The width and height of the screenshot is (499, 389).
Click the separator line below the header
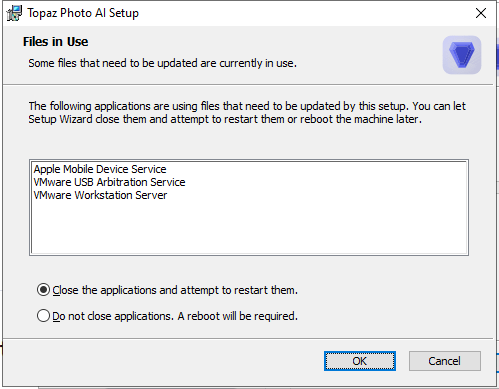[248, 85]
